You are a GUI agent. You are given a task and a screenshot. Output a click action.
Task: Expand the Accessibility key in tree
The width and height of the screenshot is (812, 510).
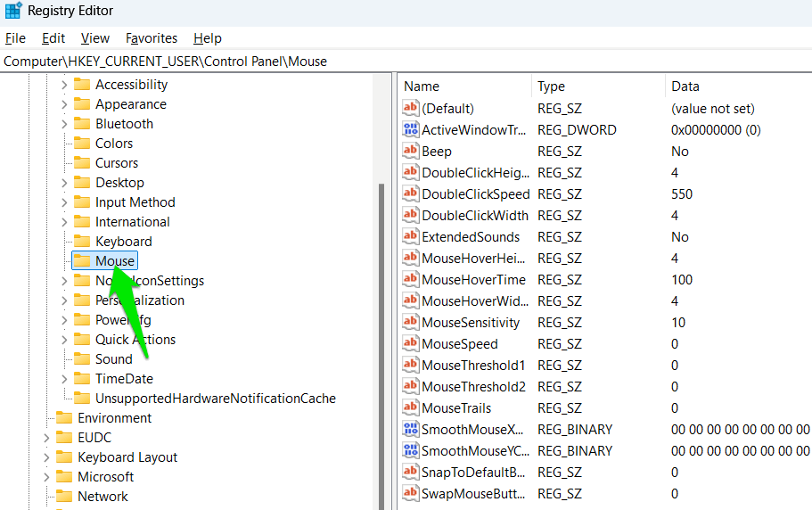click(x=64, y=85)
